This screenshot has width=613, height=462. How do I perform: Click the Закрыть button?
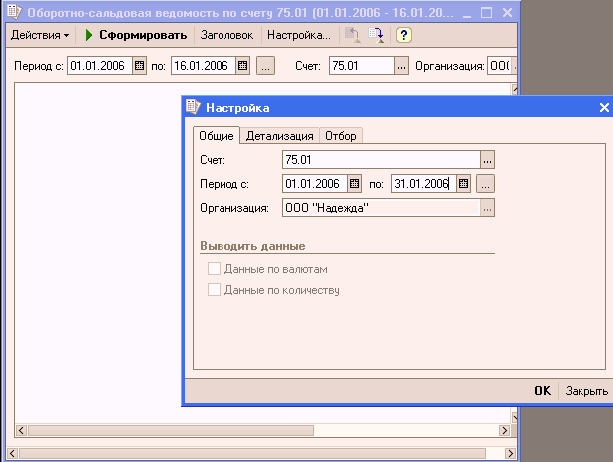585,391
